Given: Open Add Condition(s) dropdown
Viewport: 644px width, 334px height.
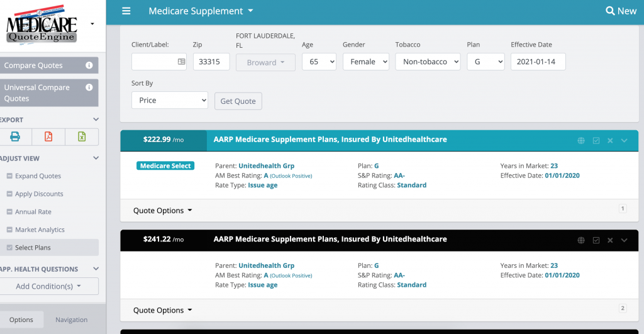Looking at the screenshot, I should [49, 286].
